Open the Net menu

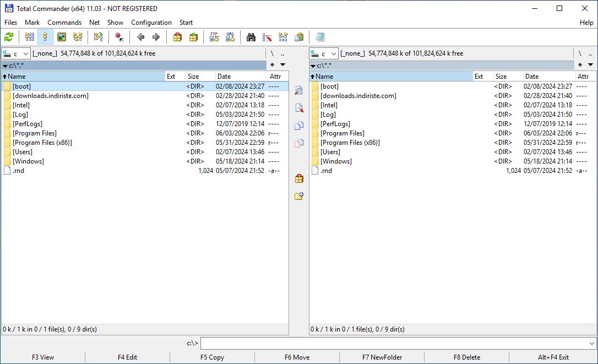click(x=94, y=23)
